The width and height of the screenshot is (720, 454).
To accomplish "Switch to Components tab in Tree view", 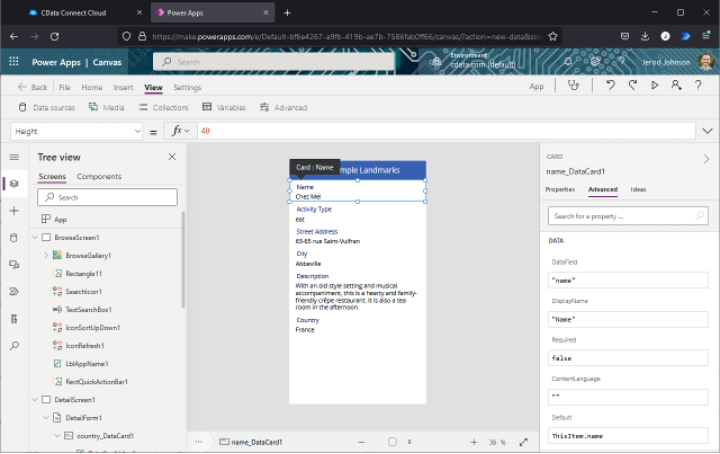I will [x=99, y=176].
